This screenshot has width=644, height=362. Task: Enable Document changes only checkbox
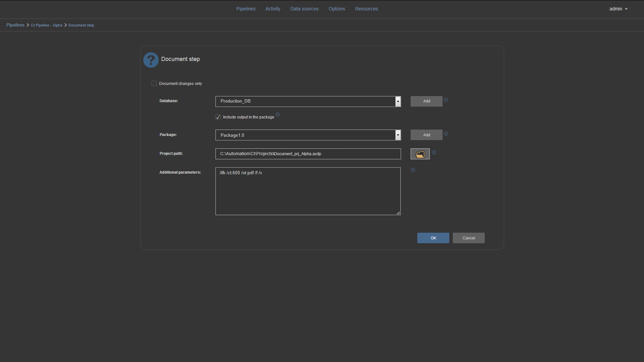click(x=154, y=83)
